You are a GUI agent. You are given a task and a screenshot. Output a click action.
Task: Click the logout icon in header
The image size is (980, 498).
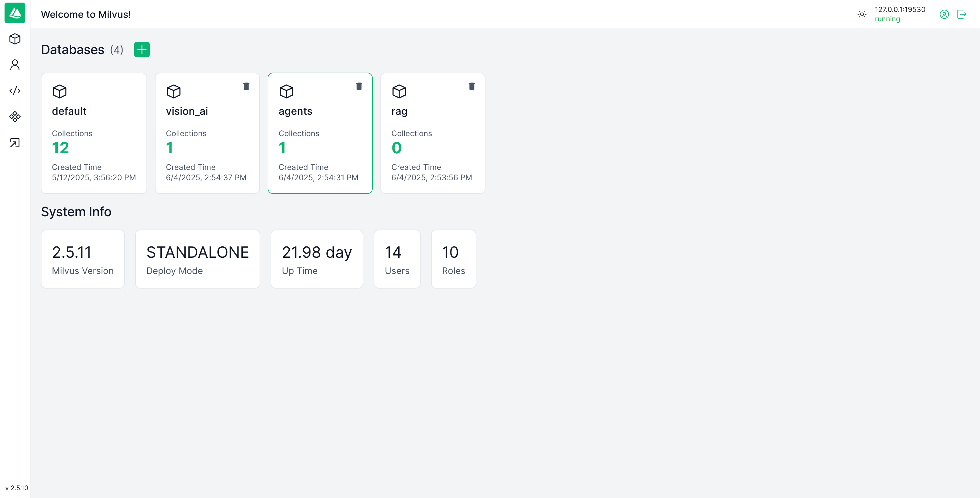click(962, 15)
